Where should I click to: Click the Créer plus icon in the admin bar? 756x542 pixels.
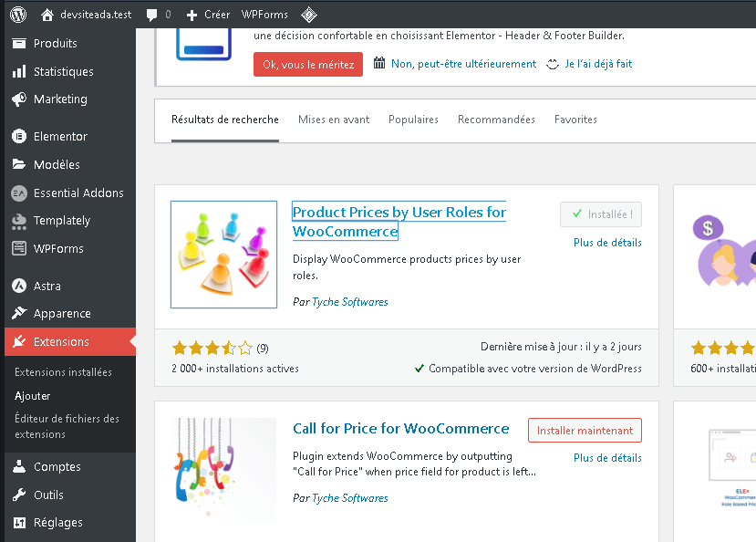tap(192, 14)
